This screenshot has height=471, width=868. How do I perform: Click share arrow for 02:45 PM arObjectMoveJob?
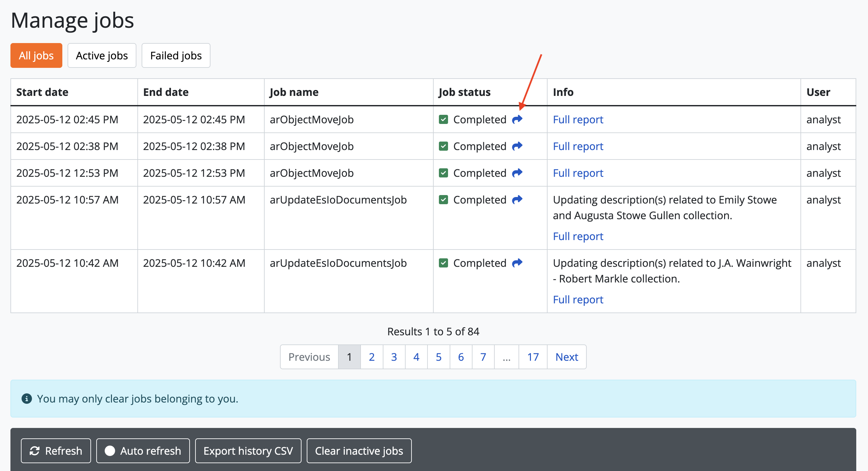[x=517, y=119]
